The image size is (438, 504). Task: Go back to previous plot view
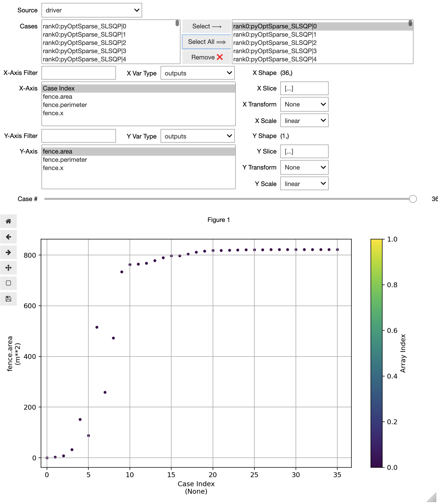8,237
